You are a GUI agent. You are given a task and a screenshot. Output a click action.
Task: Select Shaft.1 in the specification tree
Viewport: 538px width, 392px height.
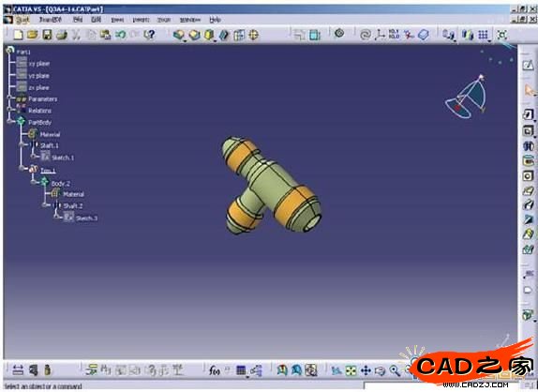coord(49,145)
